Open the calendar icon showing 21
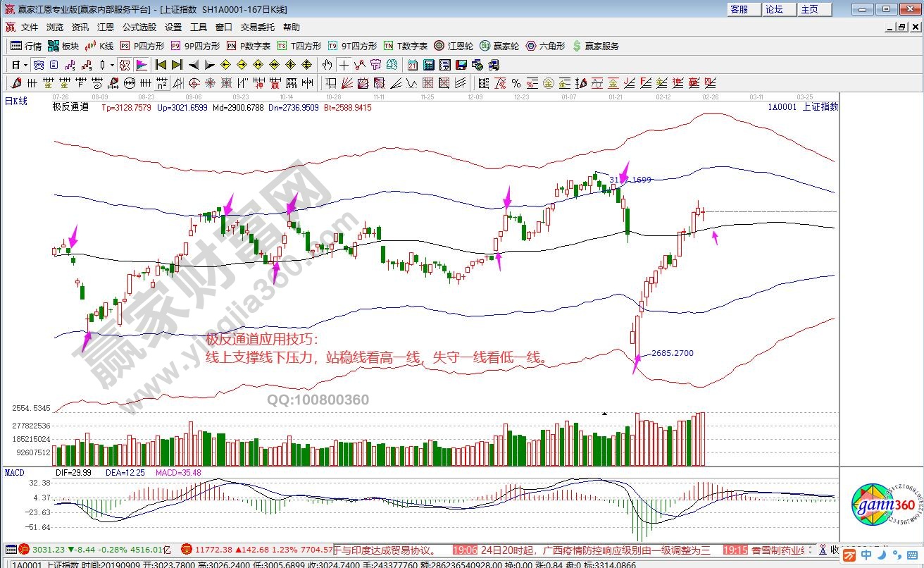Screen dimensions: 924x568 pos(413,65)
